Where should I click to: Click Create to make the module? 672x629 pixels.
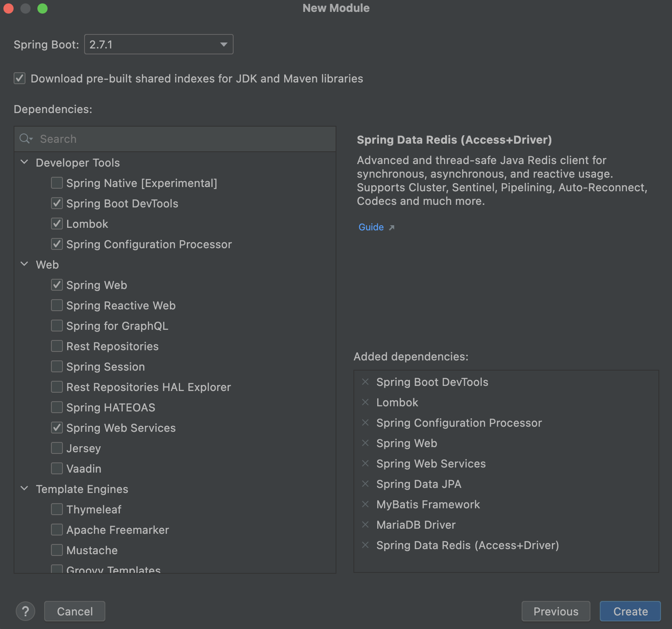[x=630, y=611]
